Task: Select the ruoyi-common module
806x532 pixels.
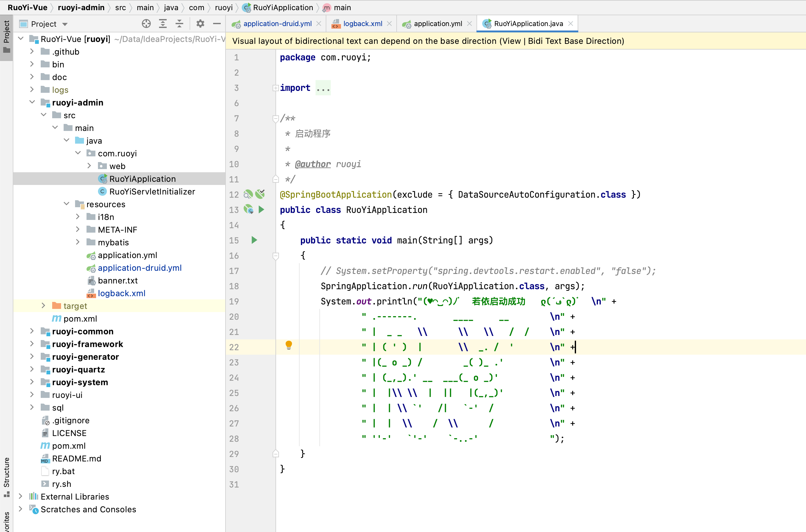Action: (x=83, y=331)
